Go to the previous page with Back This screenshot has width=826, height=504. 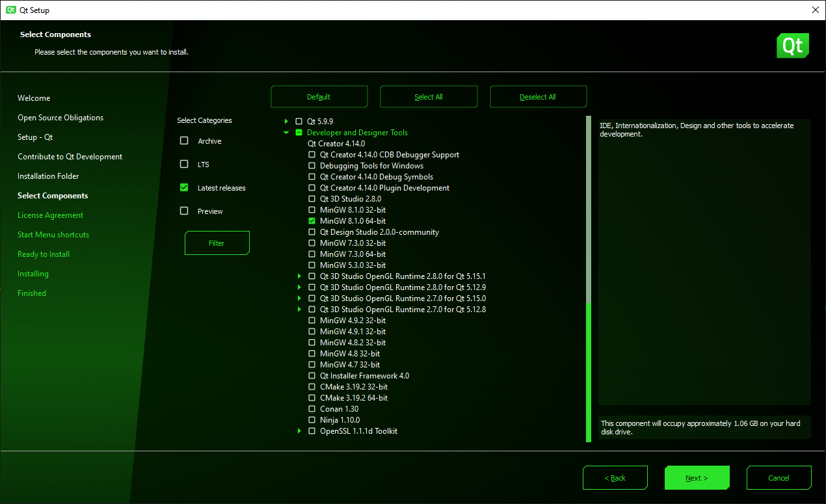coord(615,478)
